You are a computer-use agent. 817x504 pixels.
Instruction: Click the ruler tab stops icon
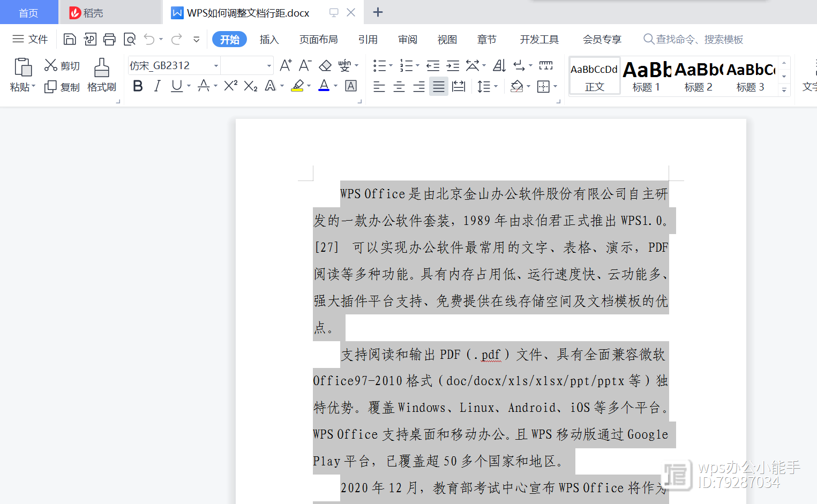pos(545,65)
